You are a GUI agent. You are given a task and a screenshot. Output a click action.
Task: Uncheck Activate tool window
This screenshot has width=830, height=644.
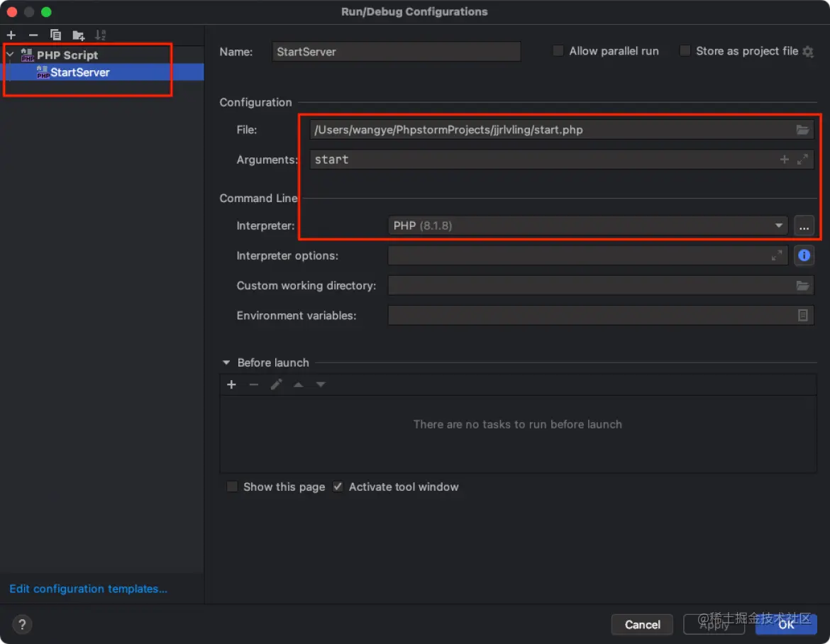click(338, 487)
